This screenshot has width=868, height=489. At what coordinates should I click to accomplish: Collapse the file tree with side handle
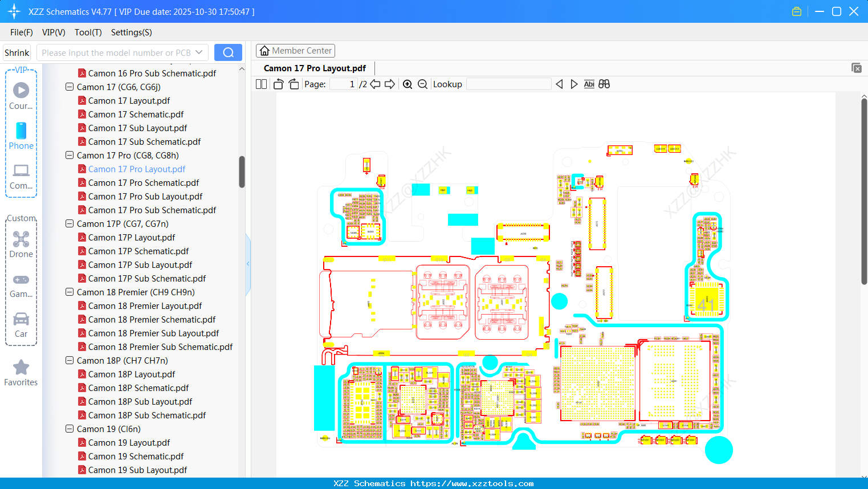pos(248,264)
